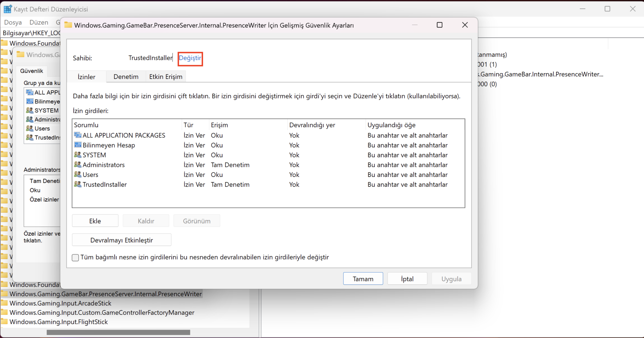Select TrustedInstaller entry icon in list

pos(78,184)
